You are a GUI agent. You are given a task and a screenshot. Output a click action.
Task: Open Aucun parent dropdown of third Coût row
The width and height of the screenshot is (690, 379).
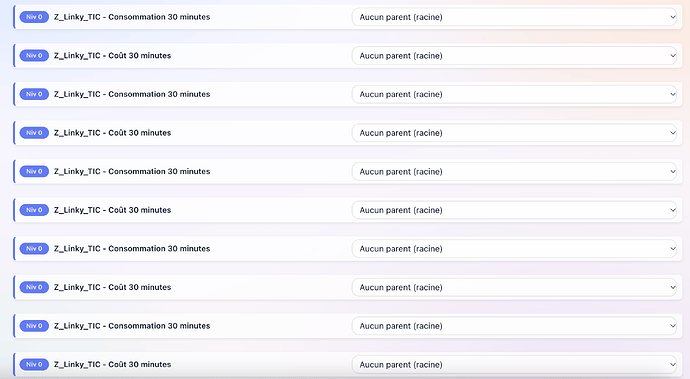[514, 210]
